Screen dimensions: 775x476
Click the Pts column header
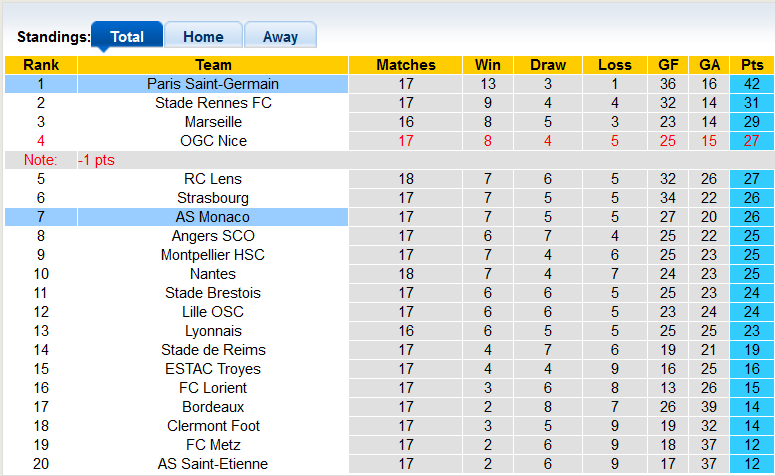752,65
